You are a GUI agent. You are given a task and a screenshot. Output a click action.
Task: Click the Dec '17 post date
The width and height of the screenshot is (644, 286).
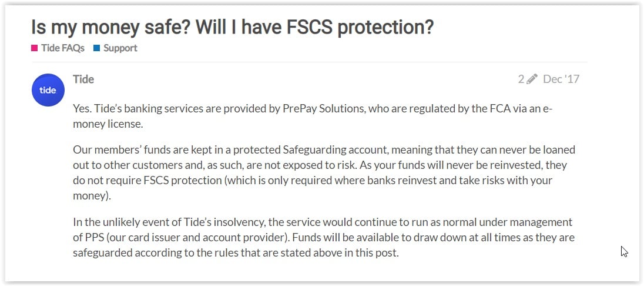pos(561,79)
